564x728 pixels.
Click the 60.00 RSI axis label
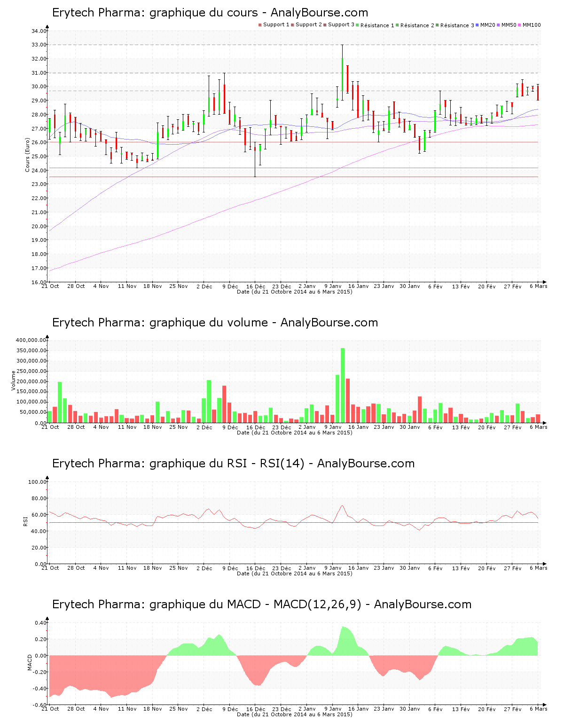pyautogui.click(x=39, y=515)
